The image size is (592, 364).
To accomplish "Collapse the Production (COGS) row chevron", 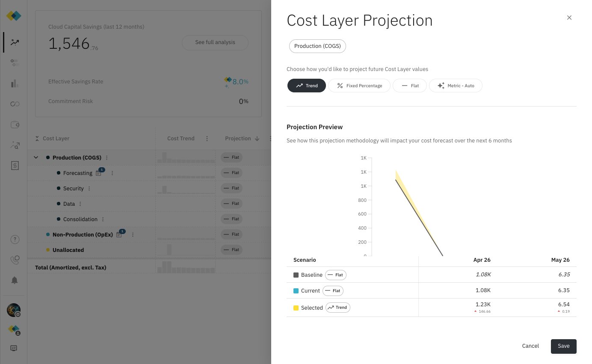I will point(36,157).
